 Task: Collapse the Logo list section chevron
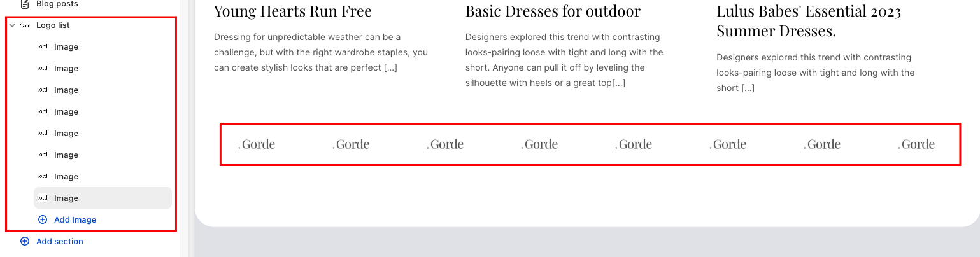[12, 25]
